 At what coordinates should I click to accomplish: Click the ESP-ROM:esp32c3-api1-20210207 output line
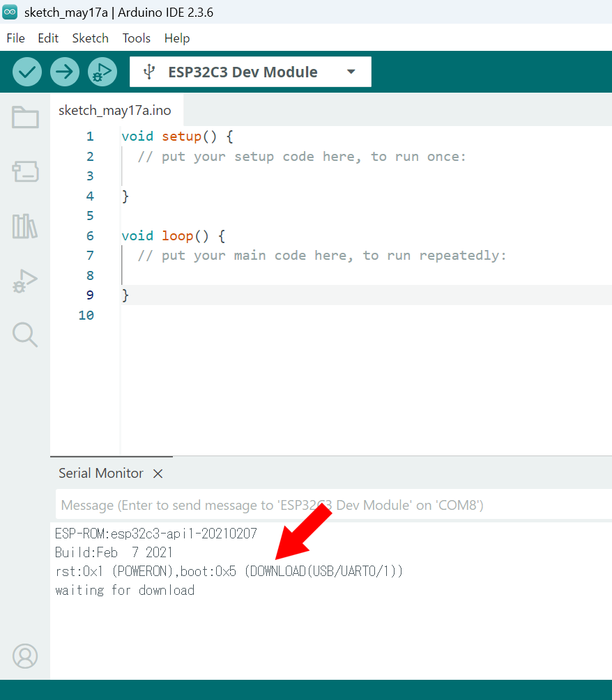(156, 534)
